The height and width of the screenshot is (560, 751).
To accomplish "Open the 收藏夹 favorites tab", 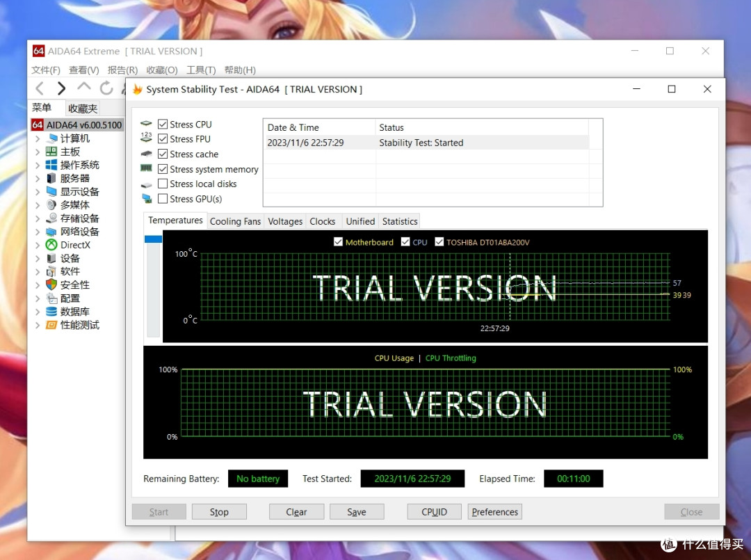I will 82,109.
